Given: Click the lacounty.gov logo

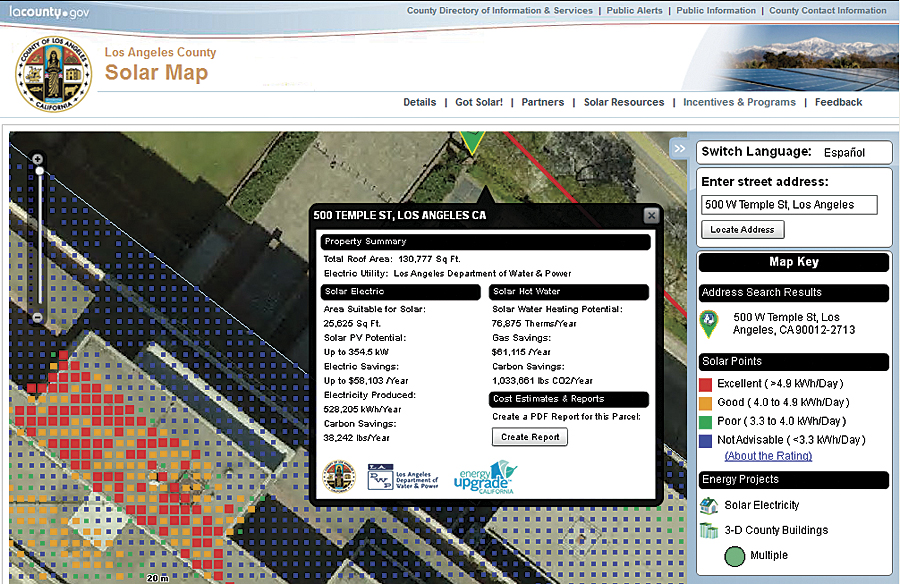Looking at the screenshot, I should [49, 11].
